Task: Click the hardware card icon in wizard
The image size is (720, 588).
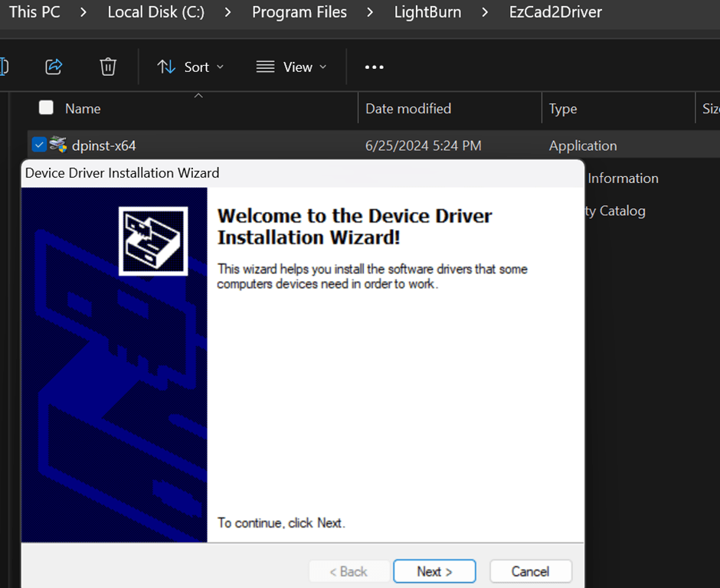Action: pyautogui.click(x=153, y=241)
